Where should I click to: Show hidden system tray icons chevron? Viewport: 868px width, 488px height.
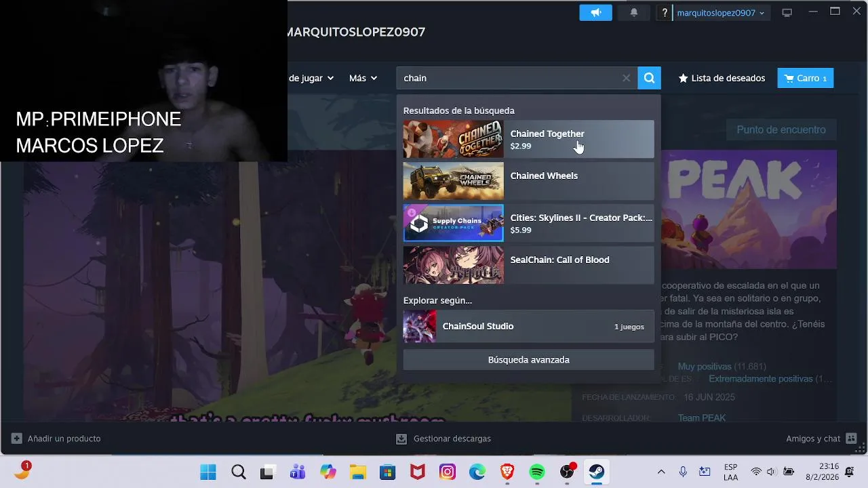coord(661,472)
